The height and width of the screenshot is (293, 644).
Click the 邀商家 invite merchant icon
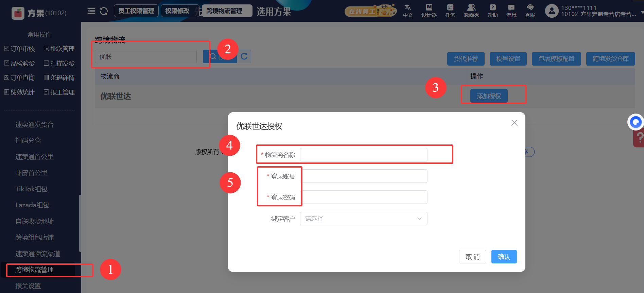[x=471, y=11]
